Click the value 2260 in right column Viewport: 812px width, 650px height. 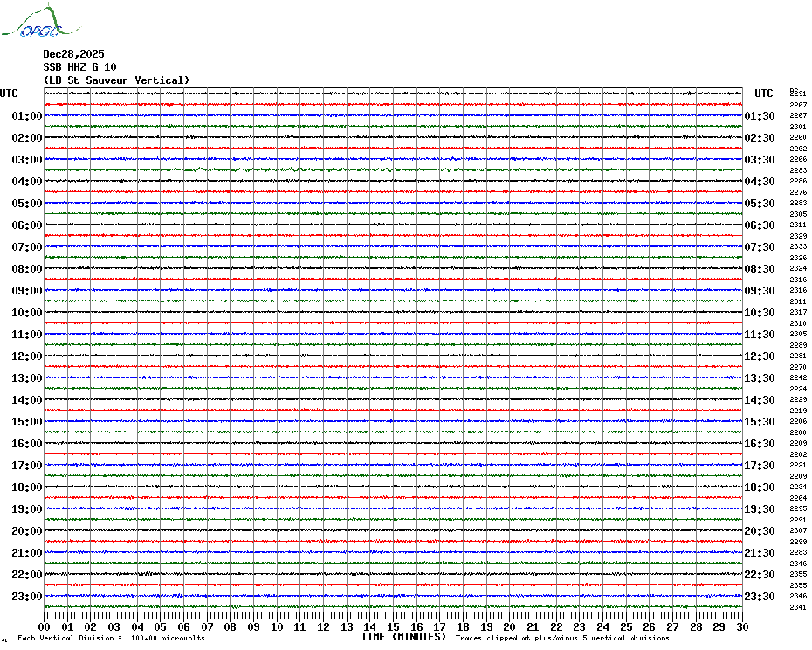798,137
